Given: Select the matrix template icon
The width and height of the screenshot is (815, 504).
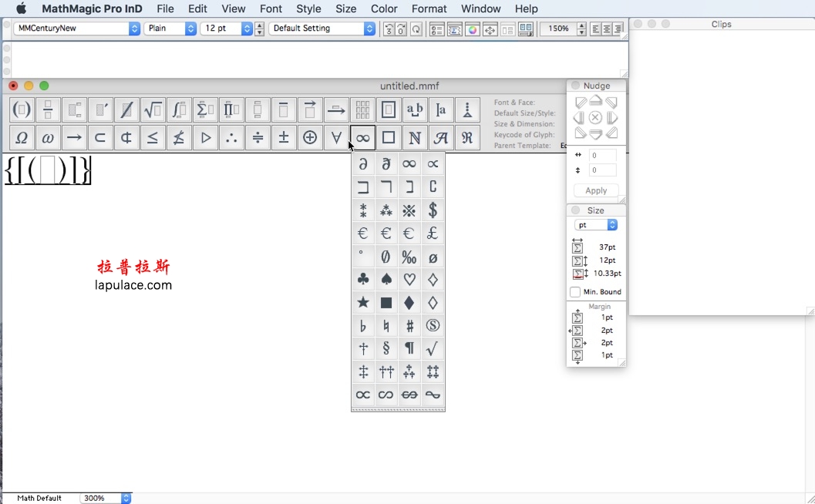Looking at the screenshot, I should pyautogui.click(x=362, y=109).
